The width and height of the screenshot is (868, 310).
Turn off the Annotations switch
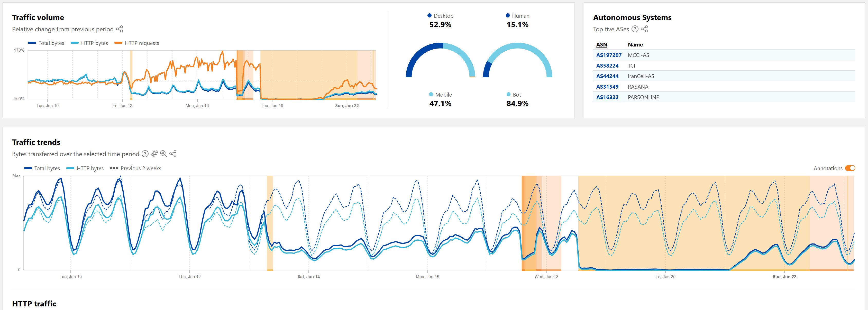pos(850,168)
